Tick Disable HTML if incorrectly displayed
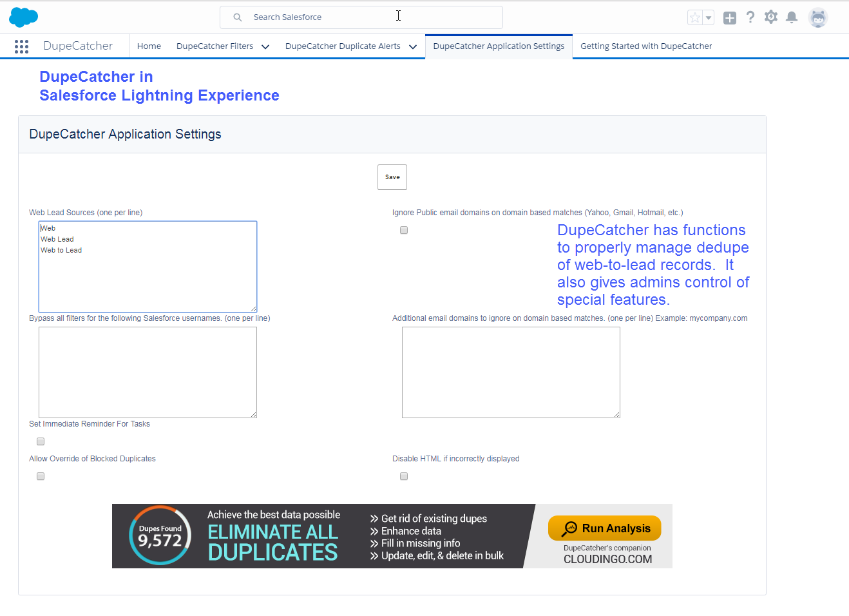The width and height of the screenshot is (849, 616). tap(404, 476)
